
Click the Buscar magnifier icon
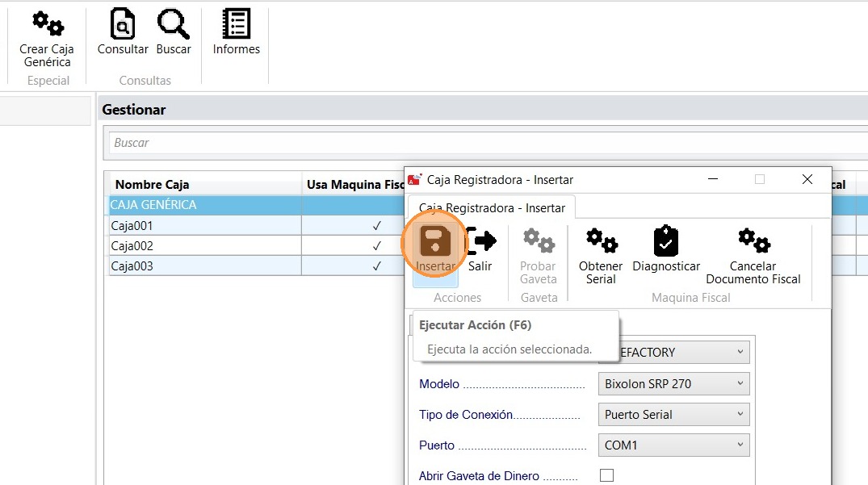point(174,23)
